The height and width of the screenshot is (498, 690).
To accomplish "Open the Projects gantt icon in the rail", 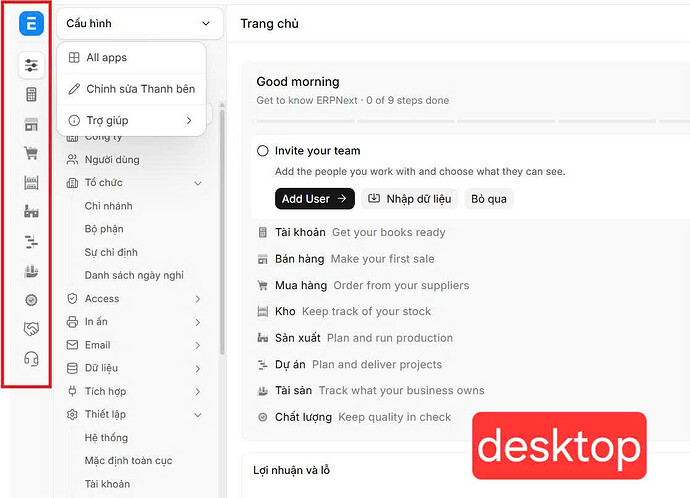I will point(31,242).
